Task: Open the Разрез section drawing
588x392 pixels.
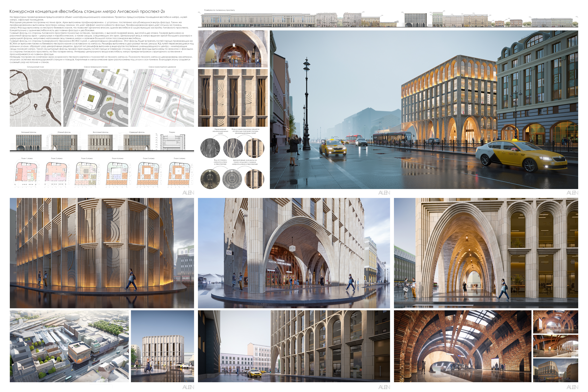Action: 172,142
